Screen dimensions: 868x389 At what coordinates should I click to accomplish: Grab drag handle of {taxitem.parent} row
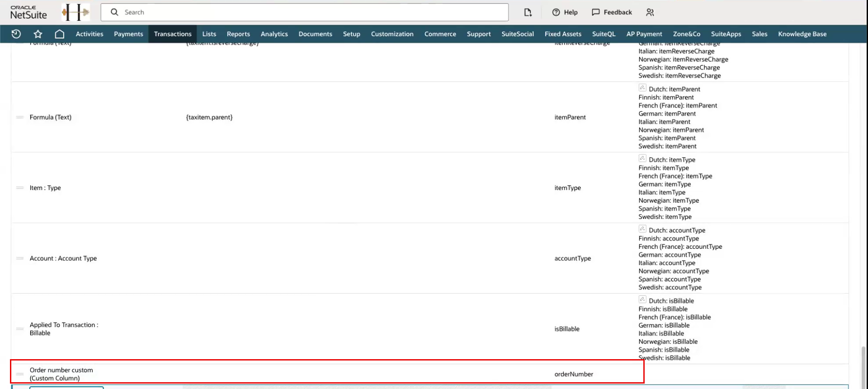[20, 117]
